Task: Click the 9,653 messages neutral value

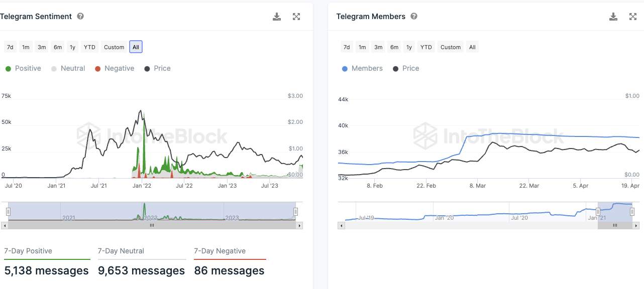Action: (142, 271)
